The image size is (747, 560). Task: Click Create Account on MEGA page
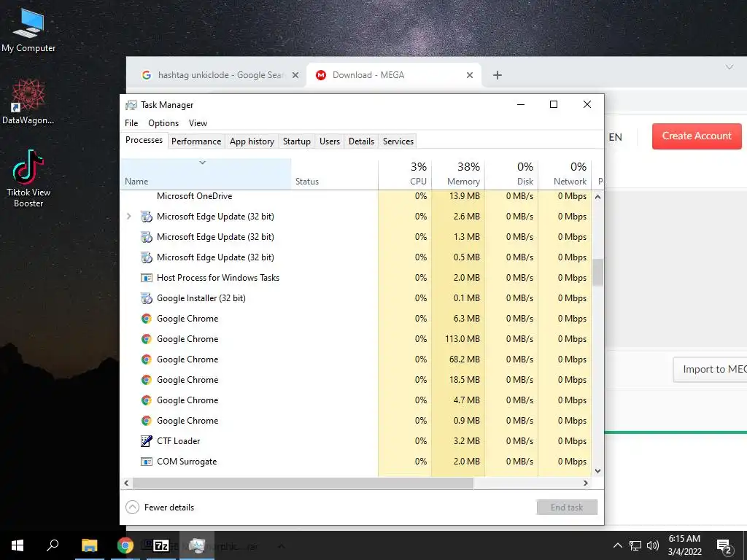point(697,136)
